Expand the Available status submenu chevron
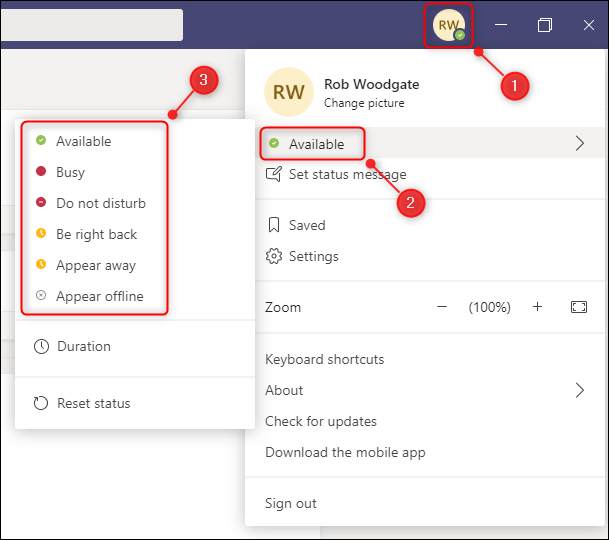The height and width of the screenshot is (540, 609). (579, 144)
